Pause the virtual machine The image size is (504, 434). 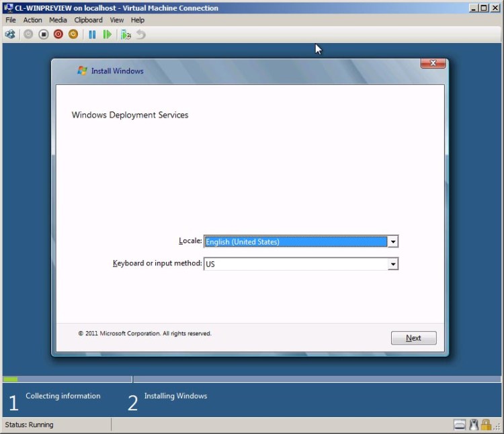coord(92,34)
